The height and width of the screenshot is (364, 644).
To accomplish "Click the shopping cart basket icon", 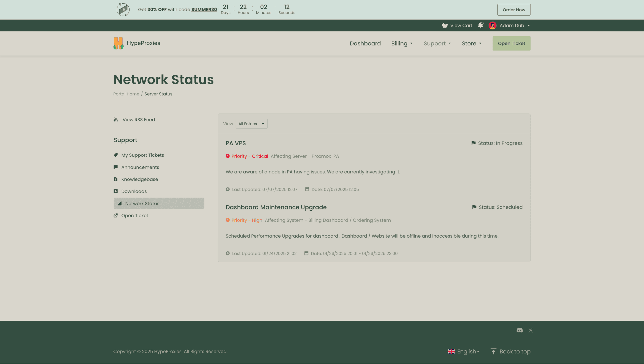I will (445, 25).
